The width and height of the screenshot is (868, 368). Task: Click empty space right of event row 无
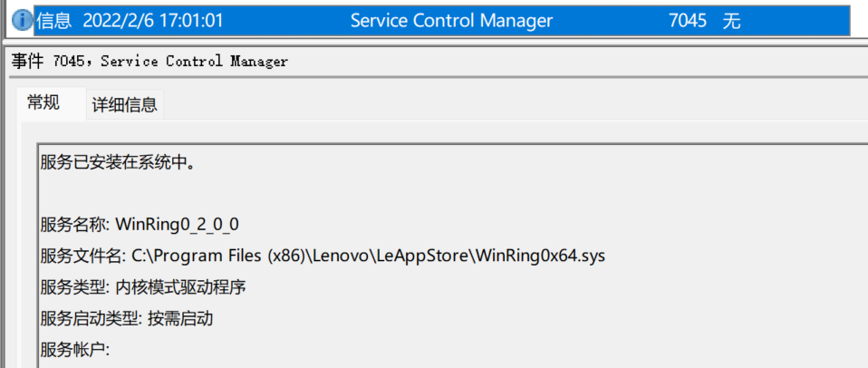pyautogui.click(x=796, y=21)
